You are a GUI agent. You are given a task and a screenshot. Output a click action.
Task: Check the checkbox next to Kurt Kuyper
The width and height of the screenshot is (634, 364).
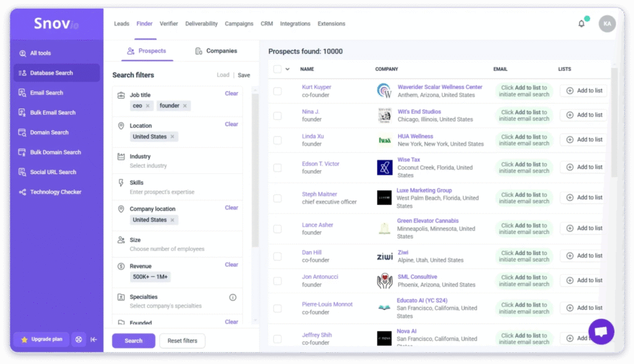[277, 90]
